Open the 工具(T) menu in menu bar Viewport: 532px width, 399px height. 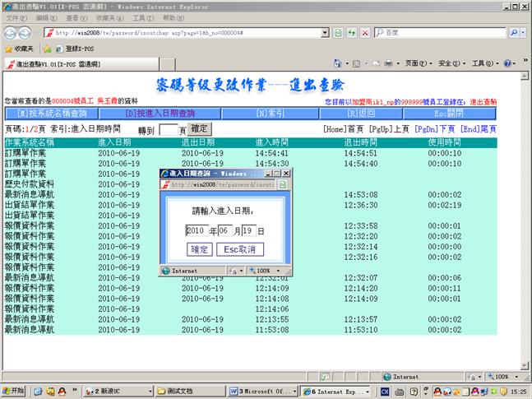(142, 17)
